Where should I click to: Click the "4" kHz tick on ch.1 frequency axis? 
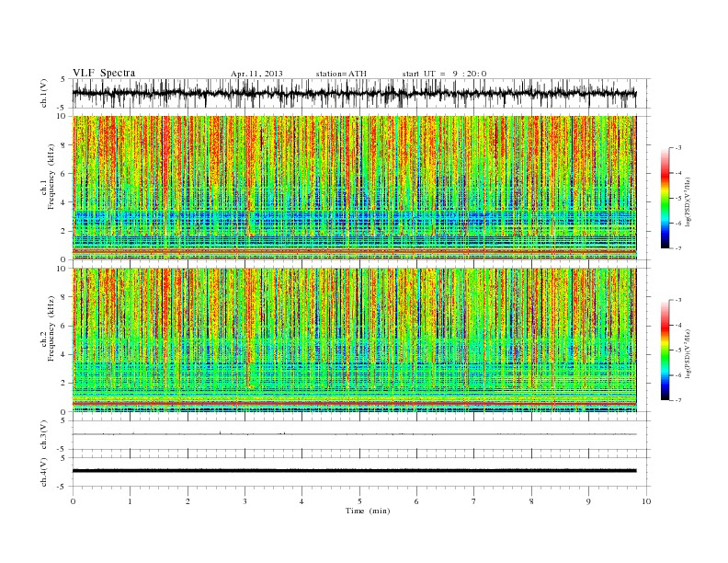tap(64, 202)
